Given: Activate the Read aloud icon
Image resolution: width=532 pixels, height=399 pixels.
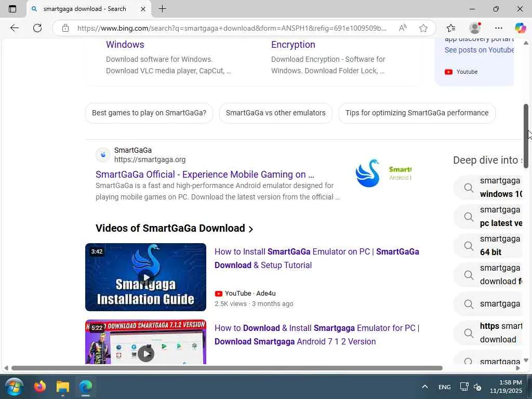Looking at the screenshot, I should (x=403, y=28).
